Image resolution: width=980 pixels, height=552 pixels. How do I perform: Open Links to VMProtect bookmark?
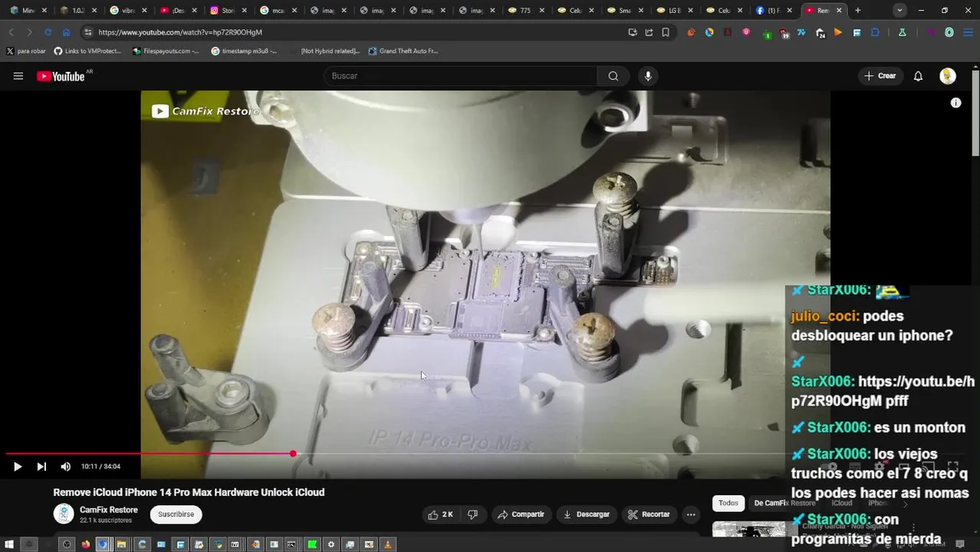click(88, 51)
